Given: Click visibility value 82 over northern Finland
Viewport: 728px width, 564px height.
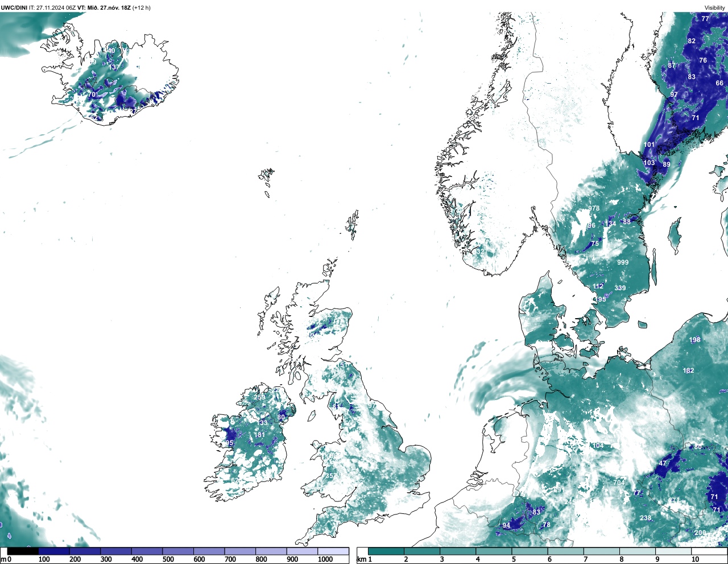Looking at the screenshot, I should pyautogui.click(x=692, y=41).
